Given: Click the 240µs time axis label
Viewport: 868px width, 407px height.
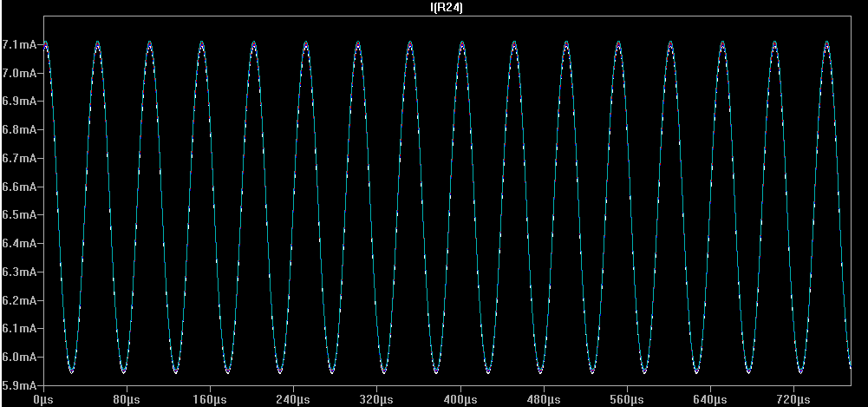Looking at the screenshot, I should [293, 398].
